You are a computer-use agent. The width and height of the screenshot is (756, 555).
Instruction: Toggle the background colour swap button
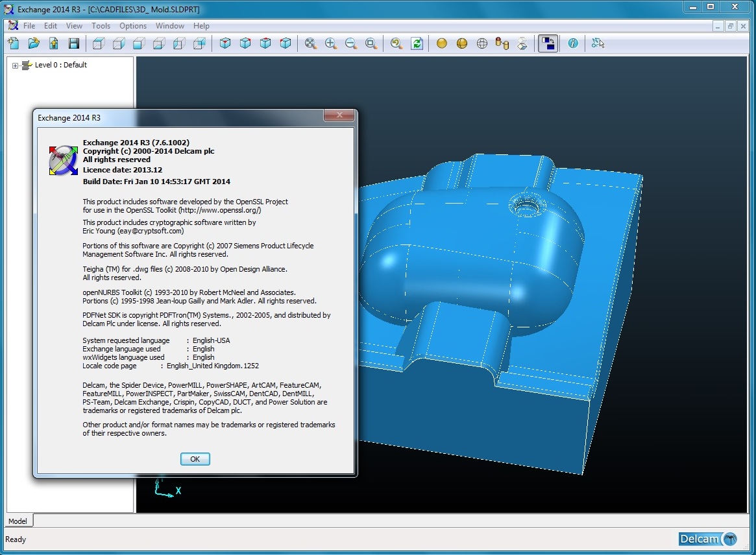point(548,43)
